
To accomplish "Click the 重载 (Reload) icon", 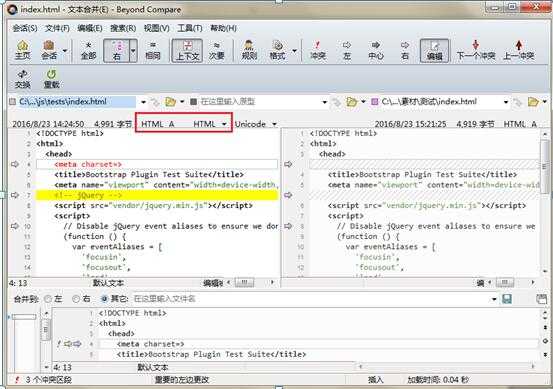I will pos(51,79).
